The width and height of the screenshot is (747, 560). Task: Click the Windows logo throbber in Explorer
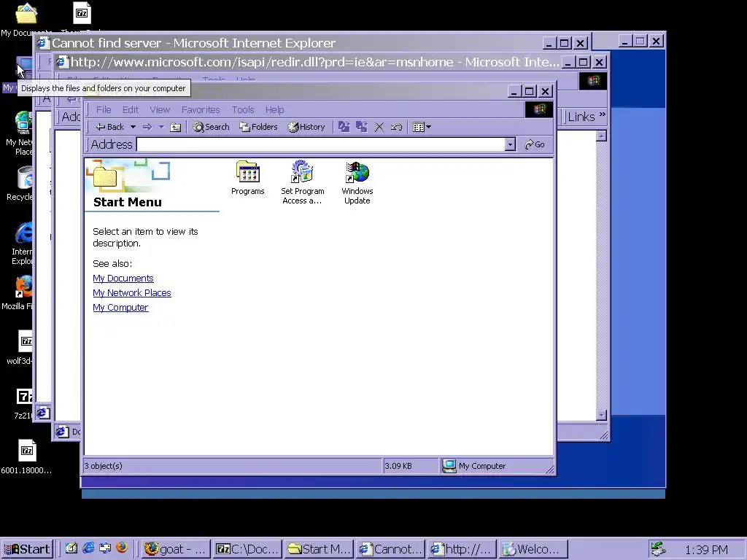(539, 109)
